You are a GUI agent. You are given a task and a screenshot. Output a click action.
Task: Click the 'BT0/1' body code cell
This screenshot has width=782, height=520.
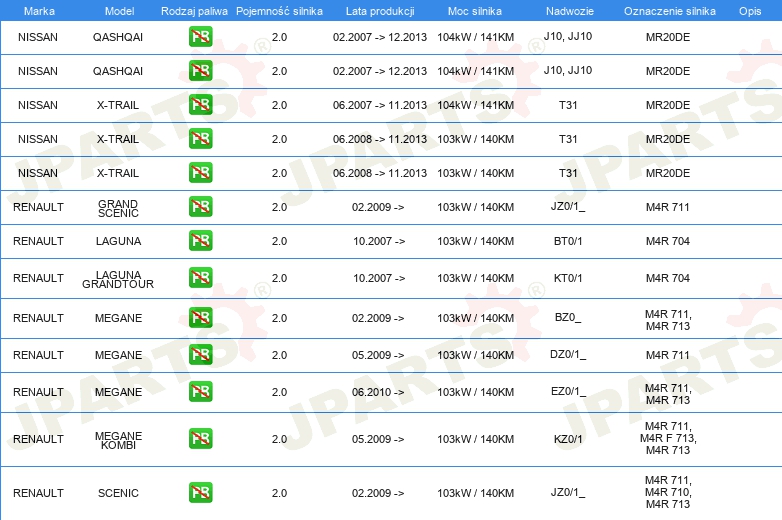(x=568, y=241)
